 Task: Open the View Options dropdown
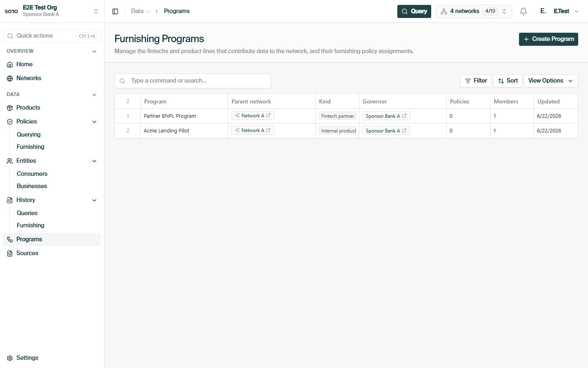551,81
